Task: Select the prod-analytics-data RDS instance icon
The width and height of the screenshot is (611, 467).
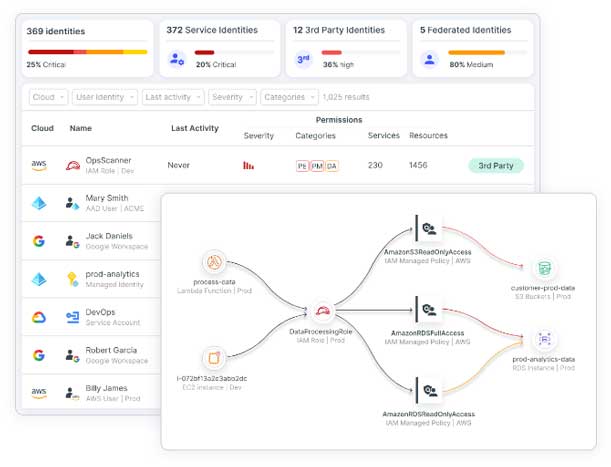Action: (x=544, y=339)
